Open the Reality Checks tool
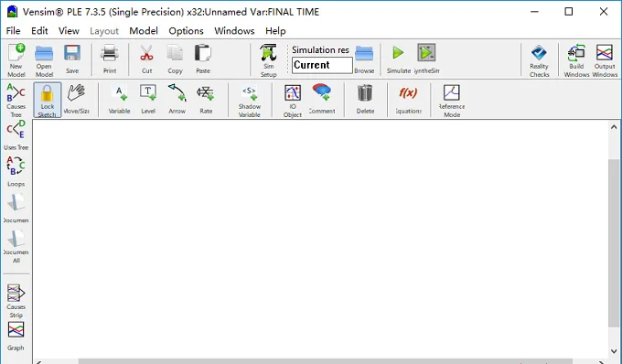Viewport: 622px width, 364px height. (x=539, y=59)
